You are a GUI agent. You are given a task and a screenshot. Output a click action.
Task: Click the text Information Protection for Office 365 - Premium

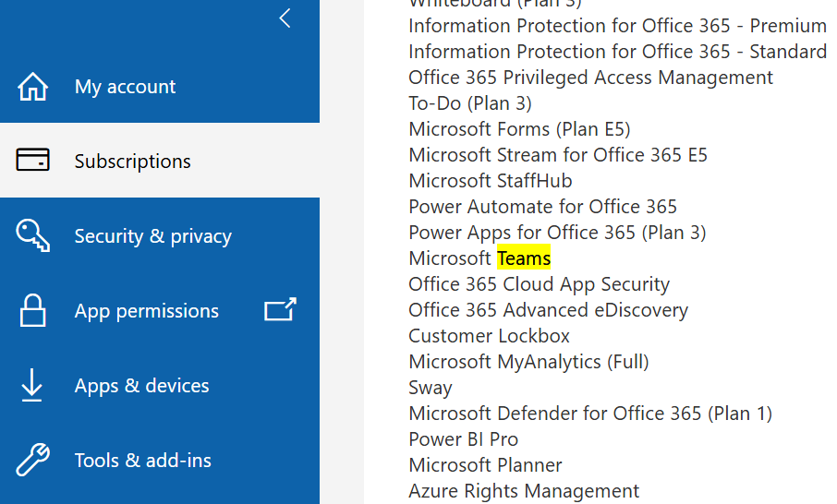tap(618, 26)
